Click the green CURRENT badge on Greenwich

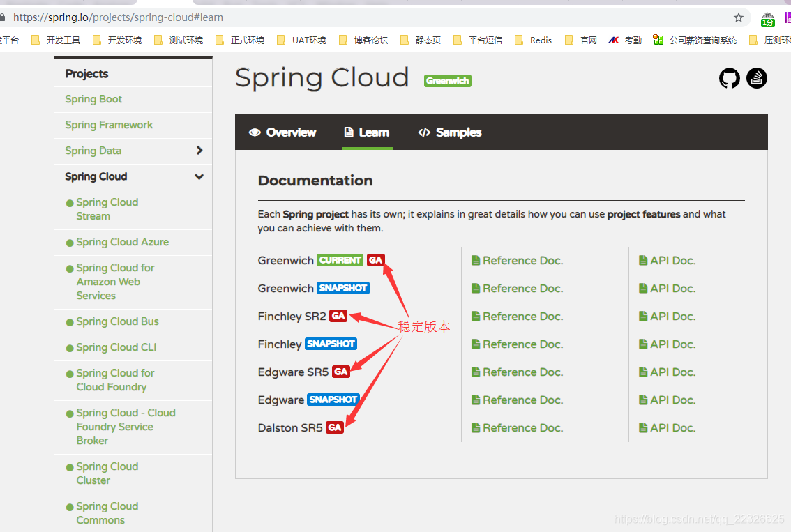[x=340, y=260]
